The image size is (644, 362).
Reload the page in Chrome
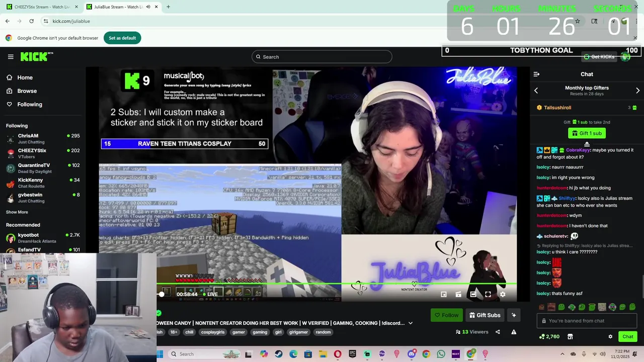coord(31,21)
